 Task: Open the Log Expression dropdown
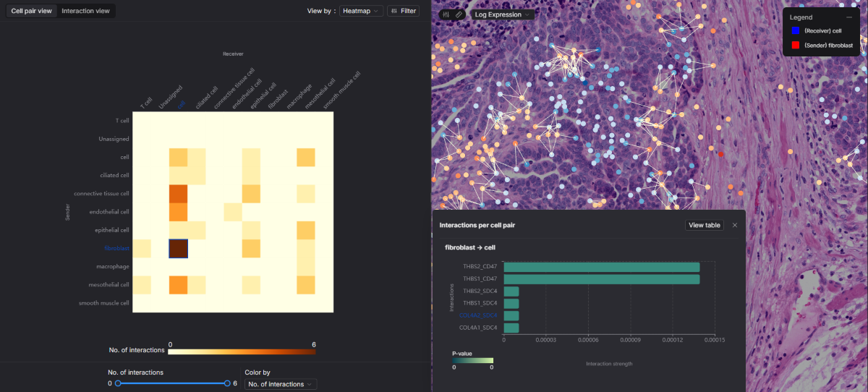[503, 14]
